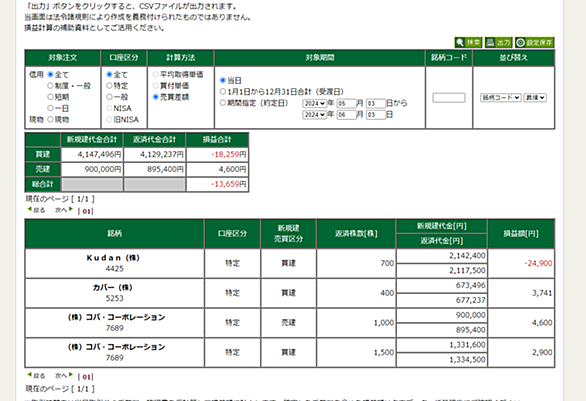Click page 01 link below the table
Screen dimensions: 586x401
click(x=86, y=377)
